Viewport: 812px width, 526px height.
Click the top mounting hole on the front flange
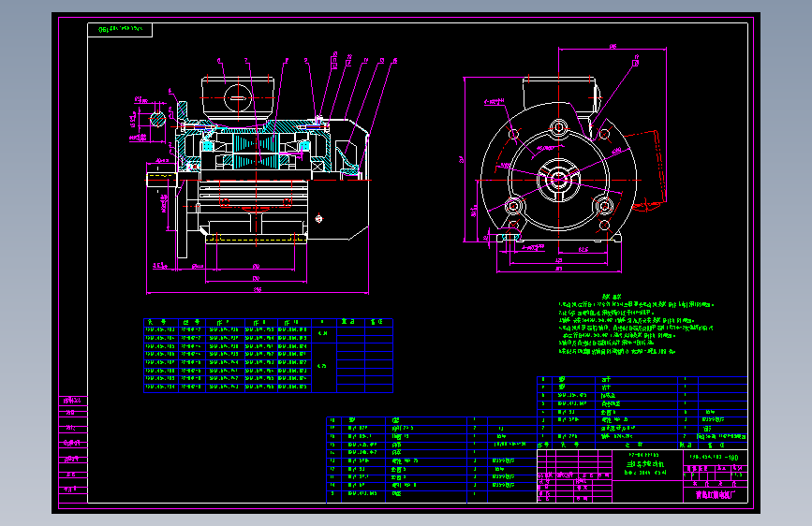click(559, 127)
